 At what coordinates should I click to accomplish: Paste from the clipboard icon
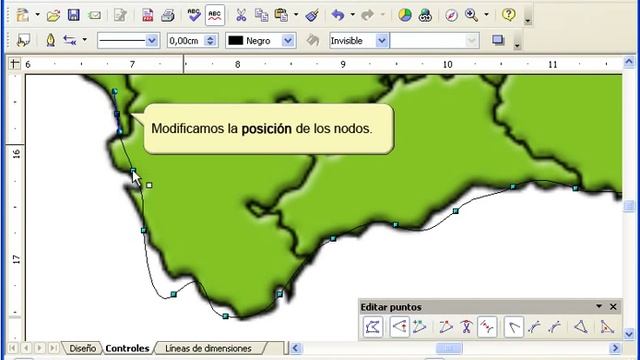[281, 16]
